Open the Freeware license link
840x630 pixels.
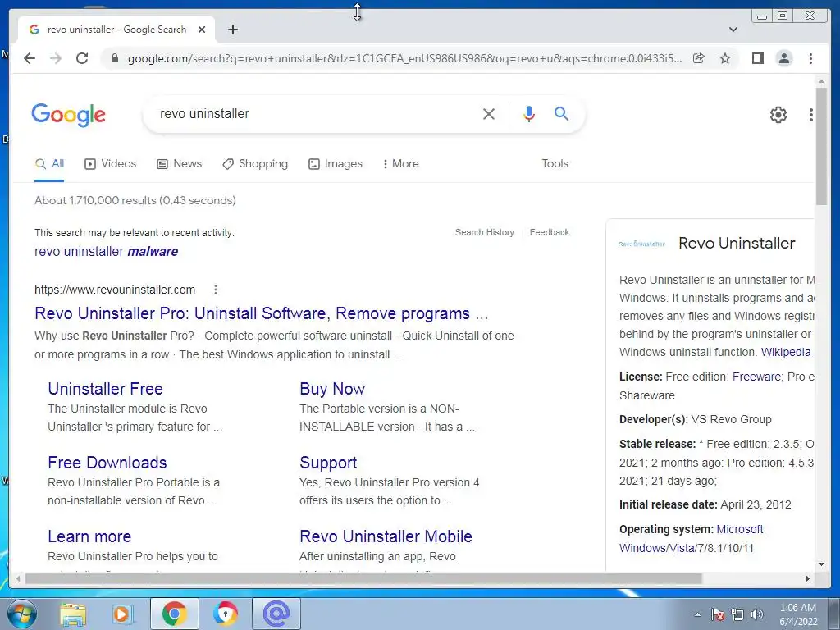tap(756, 377)
